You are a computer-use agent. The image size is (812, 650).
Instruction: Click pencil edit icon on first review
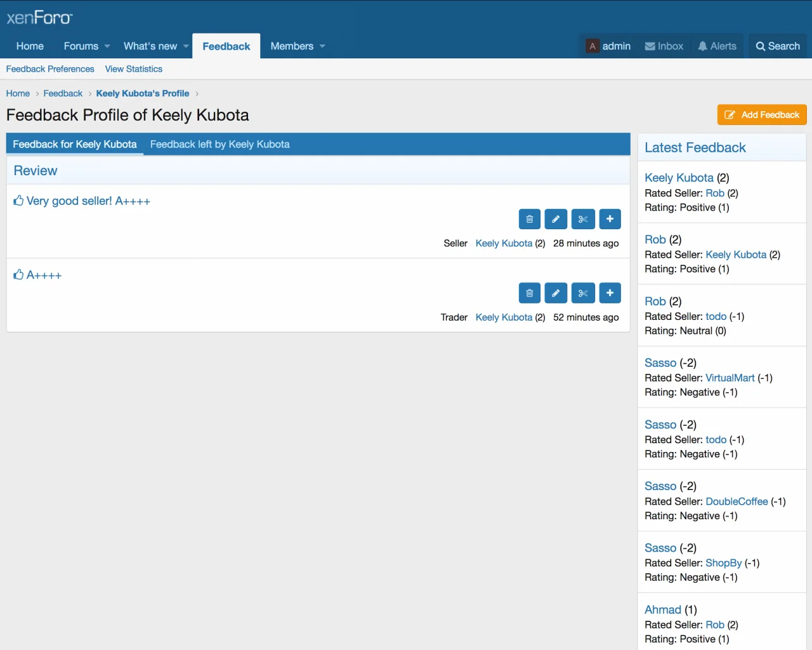556,219
